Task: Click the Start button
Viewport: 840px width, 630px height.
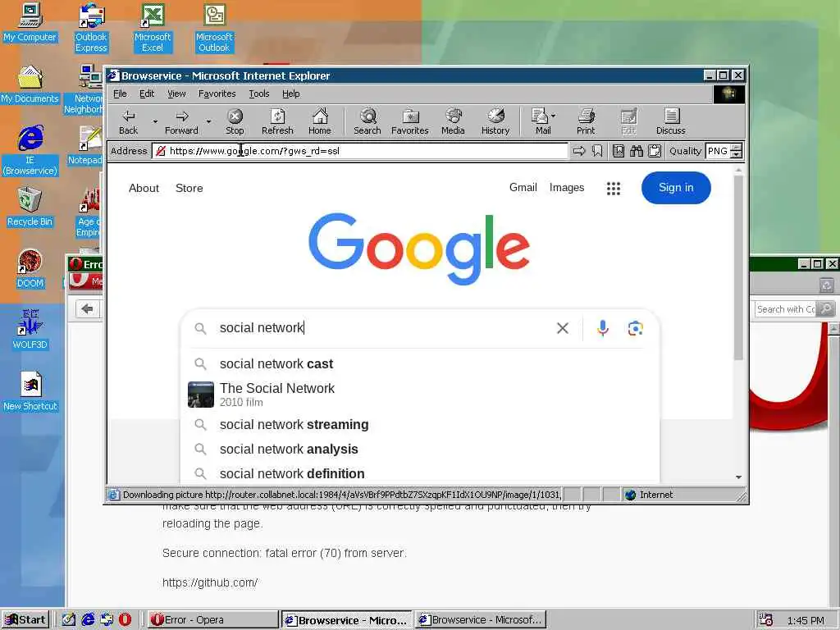Action: coord(25,620)
